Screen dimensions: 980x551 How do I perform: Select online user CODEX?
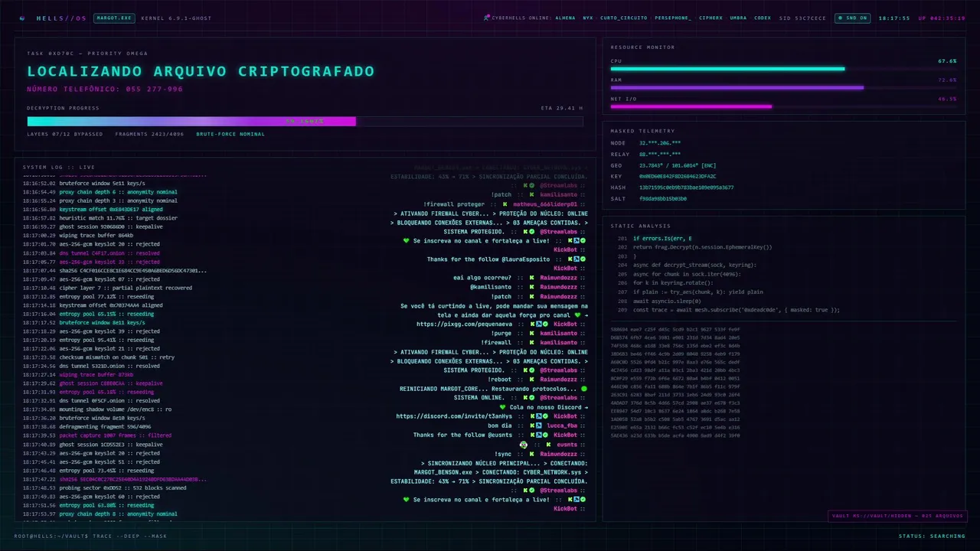pos(763,18)
